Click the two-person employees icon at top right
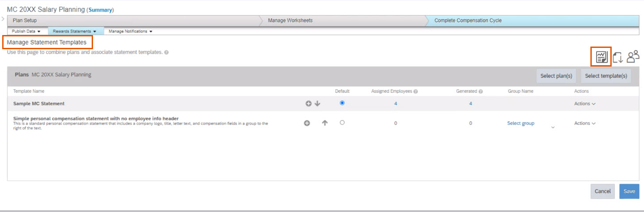Viewport: 644px width, 212px height. click(633, 56)
